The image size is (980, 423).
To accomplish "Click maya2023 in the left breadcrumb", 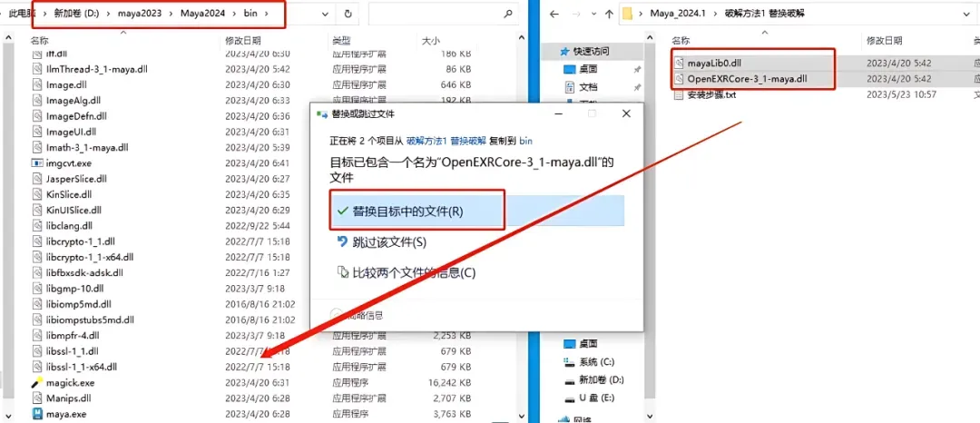I will [138, 14].
